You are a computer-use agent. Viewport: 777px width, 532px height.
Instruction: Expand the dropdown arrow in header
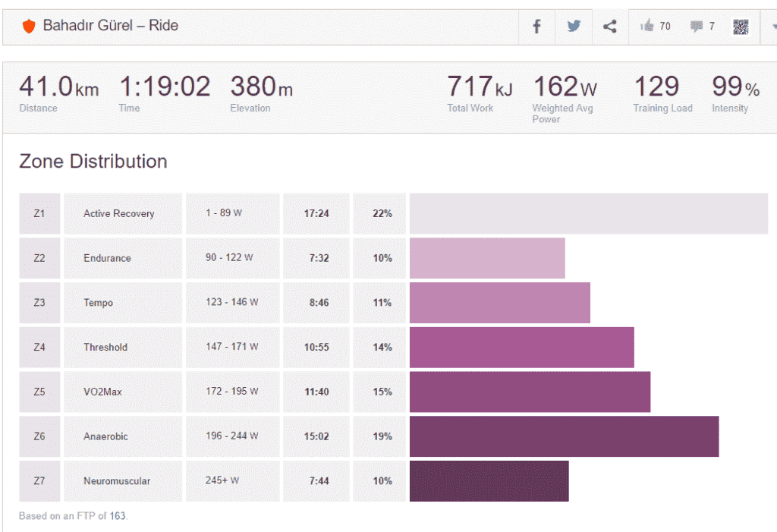coord(771,27)
